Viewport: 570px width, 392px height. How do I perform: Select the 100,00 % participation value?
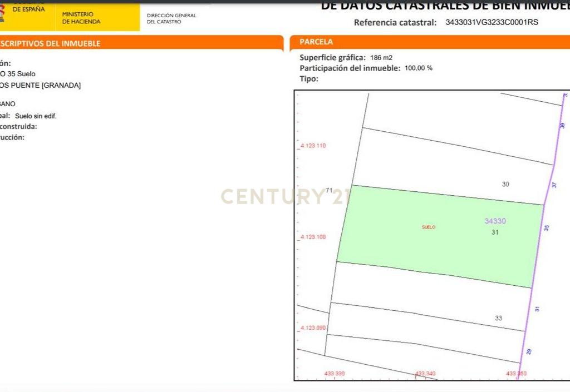pos(419,68)
